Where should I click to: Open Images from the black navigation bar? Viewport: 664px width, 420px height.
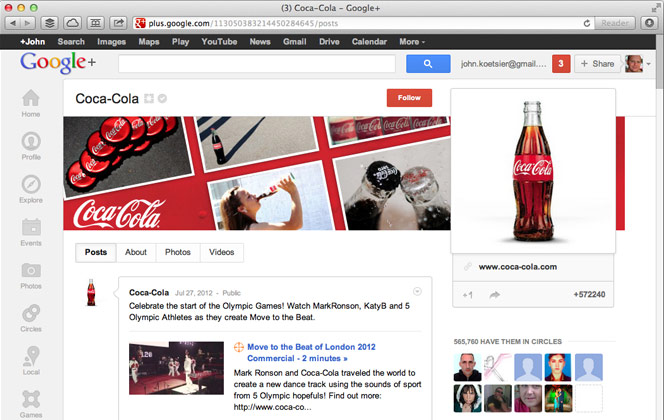tap(111, 42)
